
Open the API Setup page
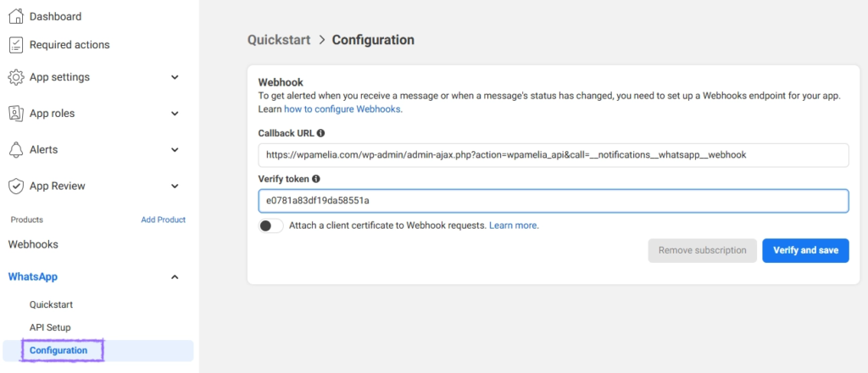(x=50, y=327)
